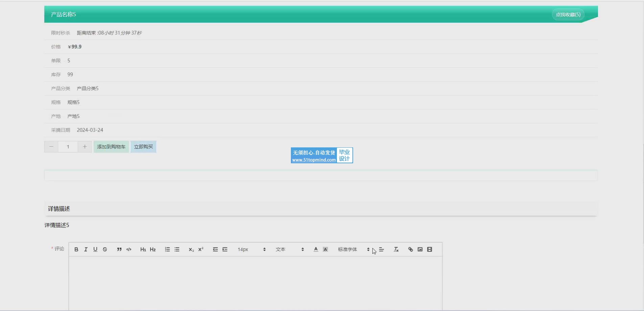Click the quantity input field
The width and height of the screenshot is (644, 311).
pos(68,147)
